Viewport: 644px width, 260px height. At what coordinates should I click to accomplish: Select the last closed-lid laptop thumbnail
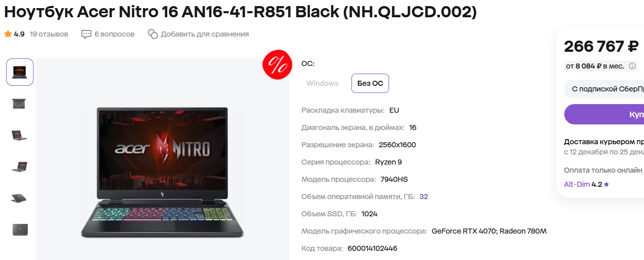point(20,230)
